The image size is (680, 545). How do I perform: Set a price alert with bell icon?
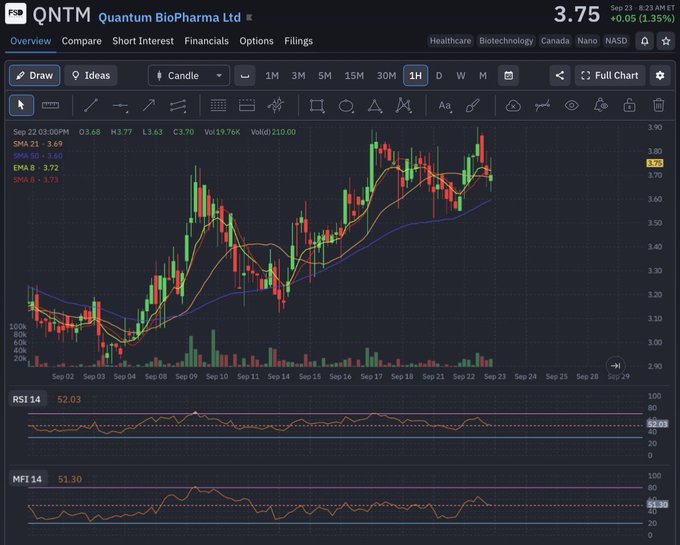click(645, 41)
